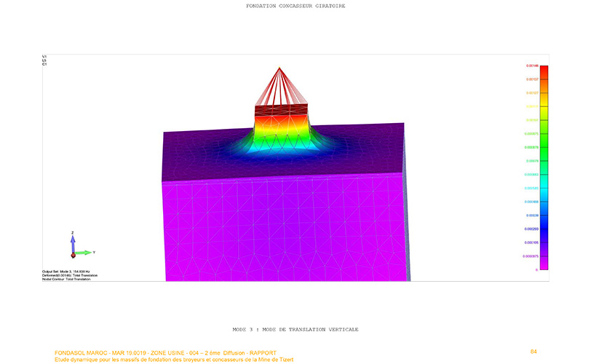Click the Deformed Total Translation text line
This screenshot has width=591, height=364.
pyautogui.click(x=66, y=276)
